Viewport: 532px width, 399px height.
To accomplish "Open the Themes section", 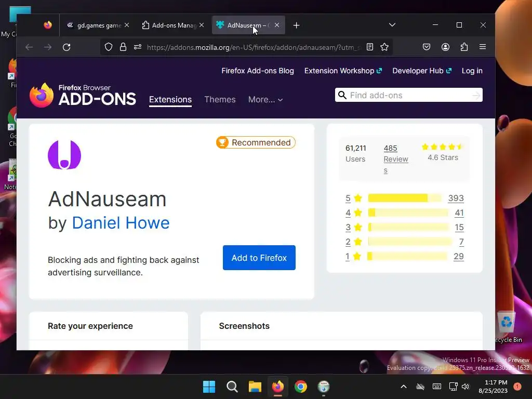I will coord(220,99).
